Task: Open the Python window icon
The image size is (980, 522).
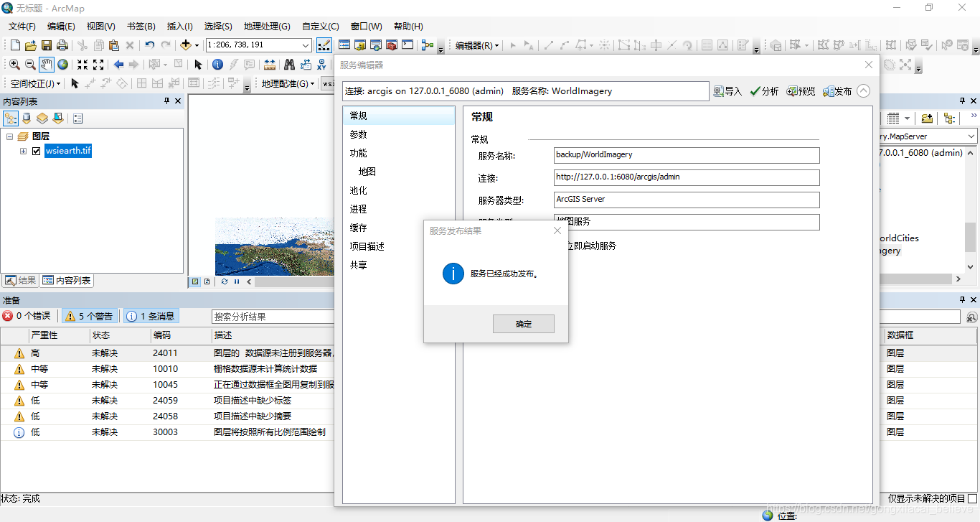Action: [407, 45]
